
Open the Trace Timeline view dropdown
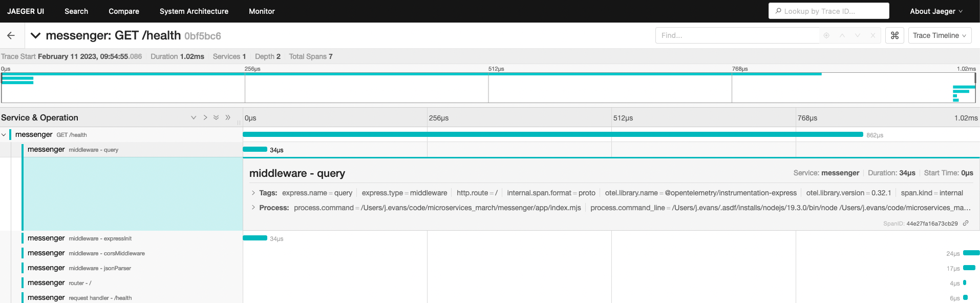pyautogui.click(x=939, y=35)
